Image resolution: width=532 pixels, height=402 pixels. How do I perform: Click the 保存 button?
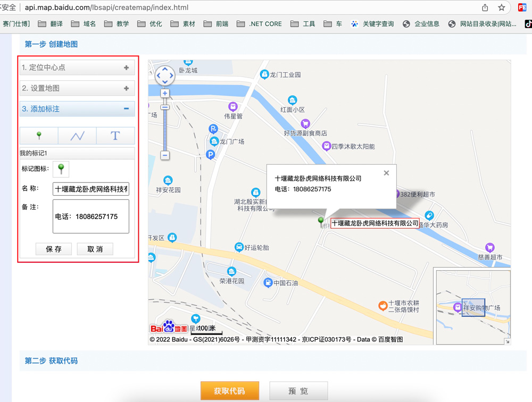pos(54,249)
